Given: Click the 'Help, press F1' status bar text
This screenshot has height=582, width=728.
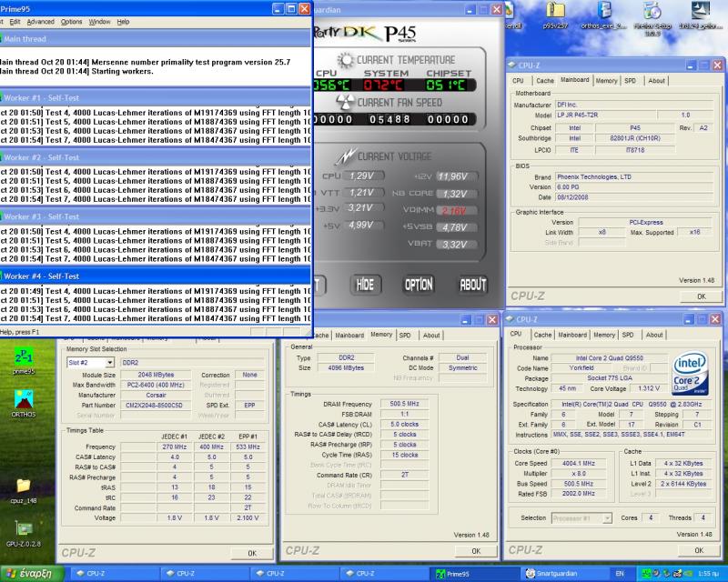Looking at the screenshot, I should tap(20, 332).
